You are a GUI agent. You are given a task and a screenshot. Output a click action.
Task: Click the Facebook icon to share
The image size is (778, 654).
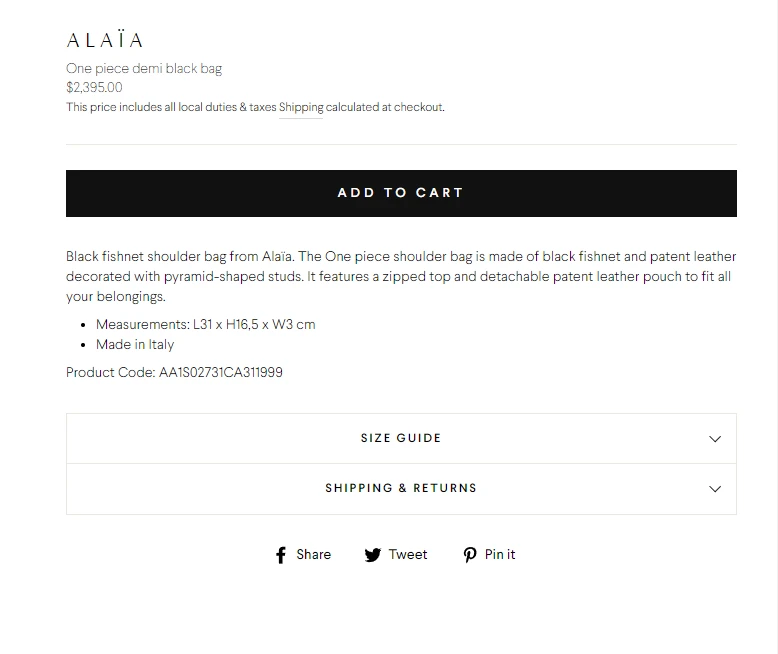281,555
